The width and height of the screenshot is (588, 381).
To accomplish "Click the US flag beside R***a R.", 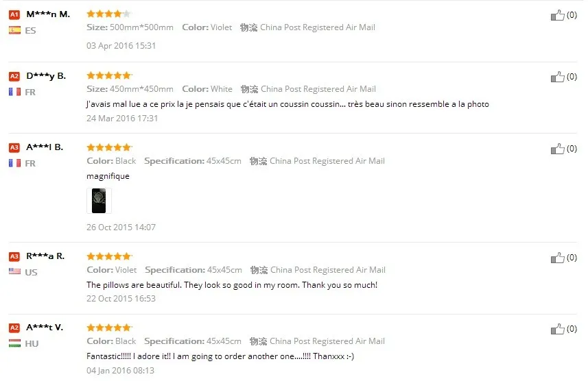I will point(14,271).
